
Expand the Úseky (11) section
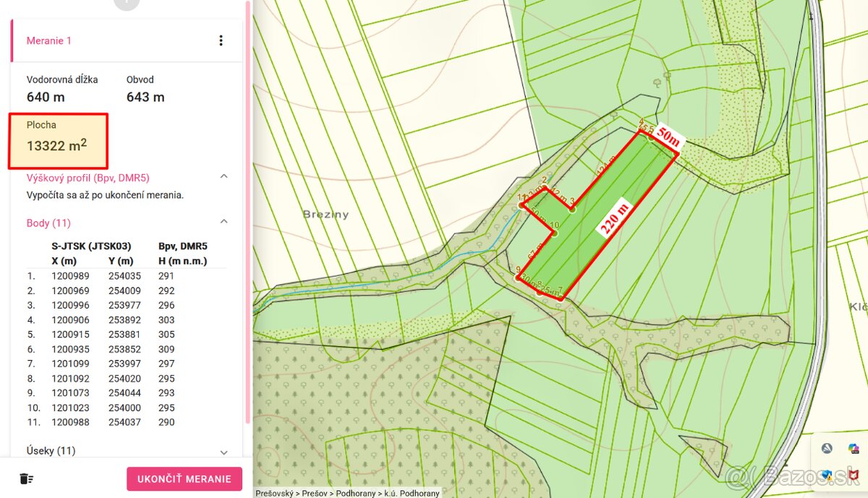click(x=224, y=452)
